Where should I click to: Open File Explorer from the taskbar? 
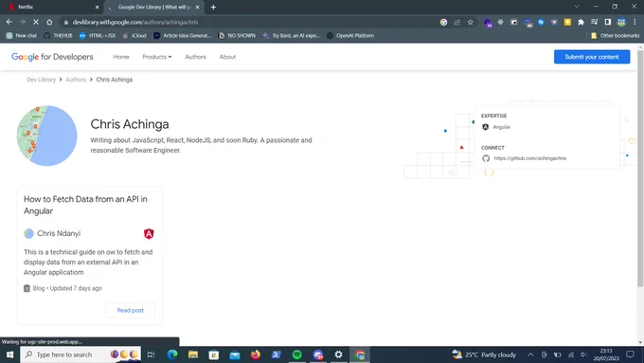click(x=193, y=354)
